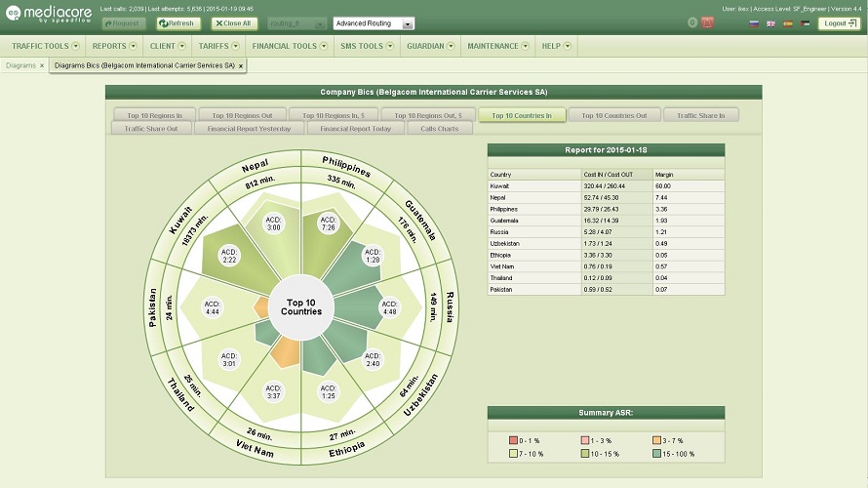868x488 pixels.
Task: Open the Calls Charts tab
Action: (x=439, y=129)
